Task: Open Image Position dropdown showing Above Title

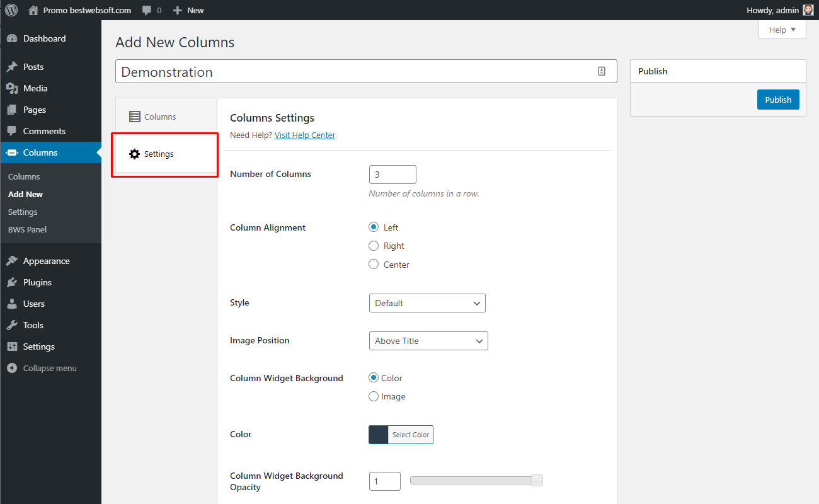Action: 428,341
